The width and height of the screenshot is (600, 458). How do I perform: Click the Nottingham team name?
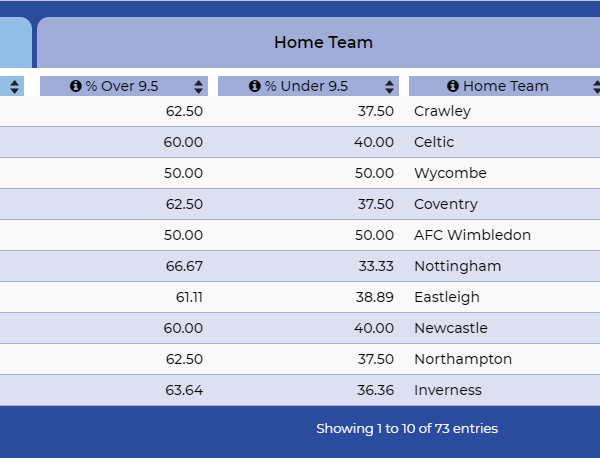[458, 266]
